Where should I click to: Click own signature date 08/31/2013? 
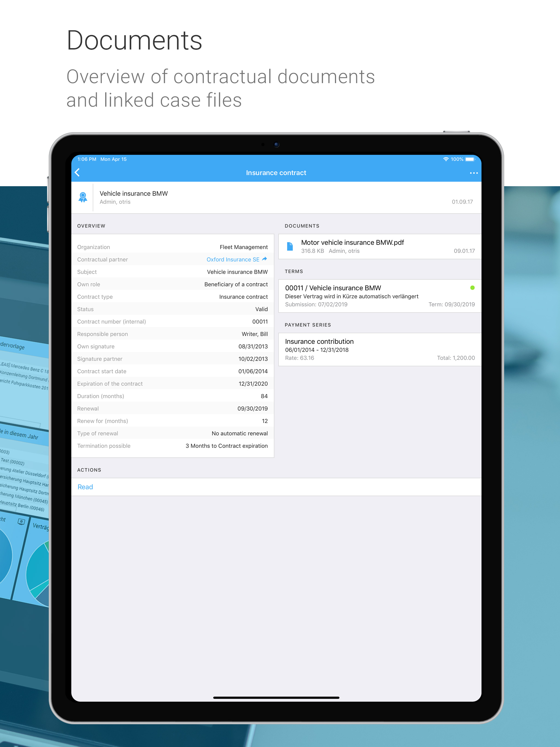coord(253,346)
